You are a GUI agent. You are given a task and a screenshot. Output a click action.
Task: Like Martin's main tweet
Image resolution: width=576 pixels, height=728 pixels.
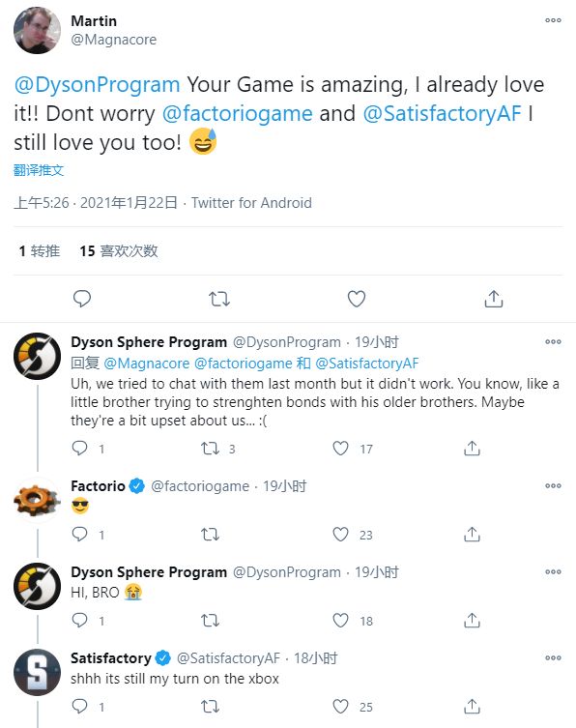coord(357,299)
